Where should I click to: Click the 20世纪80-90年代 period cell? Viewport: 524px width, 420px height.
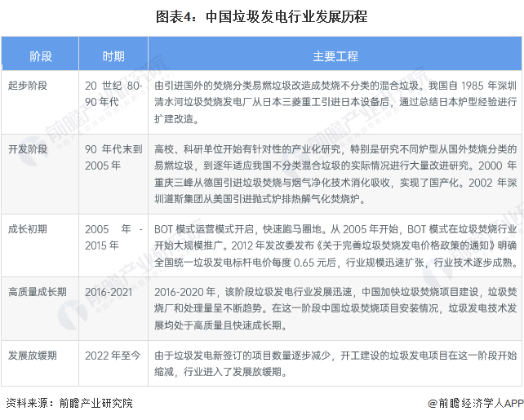click(113, 93)
